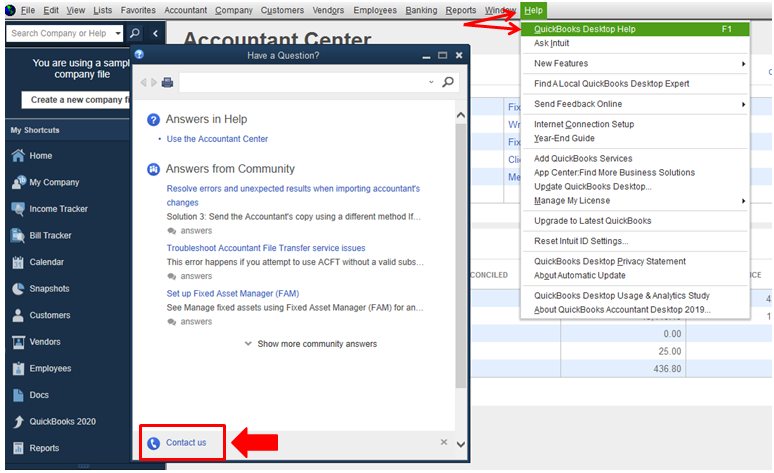
Task: Select App Center: Find More Business Solutions
Action: pos(614,173)
